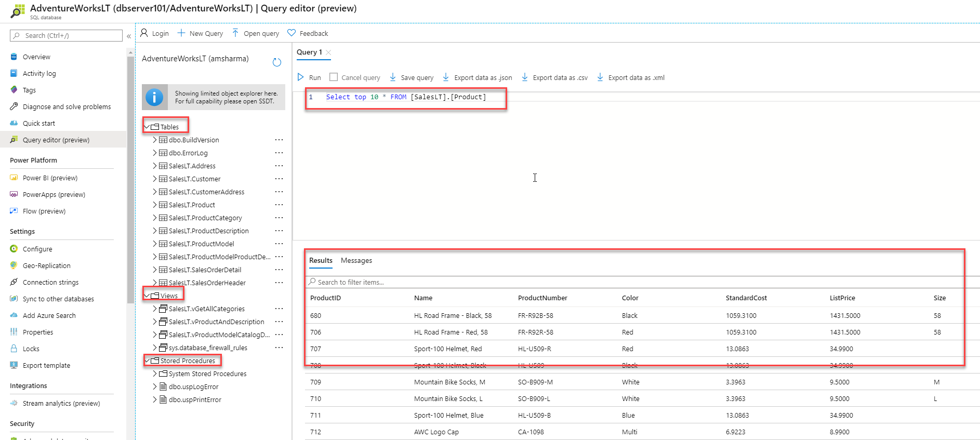Refresh the object explorer
Screen dimensions: 980x440
click(277, 62)
